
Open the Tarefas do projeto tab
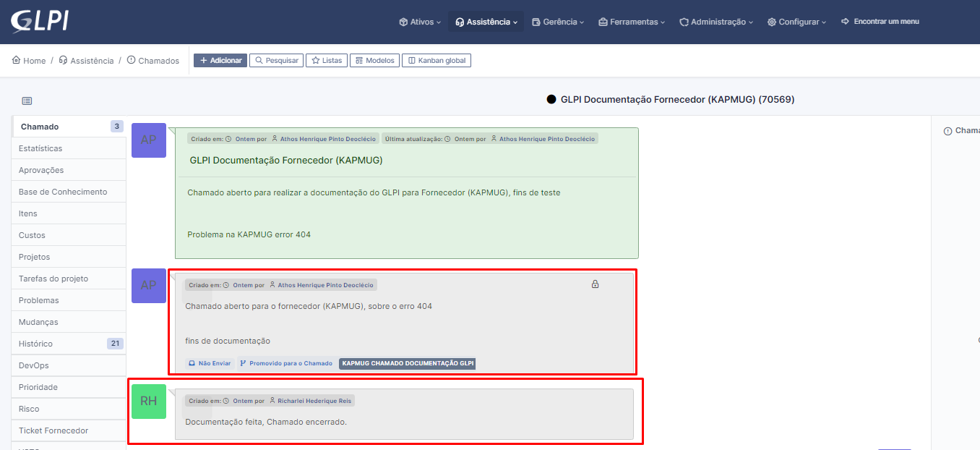[x=69, y=279]
